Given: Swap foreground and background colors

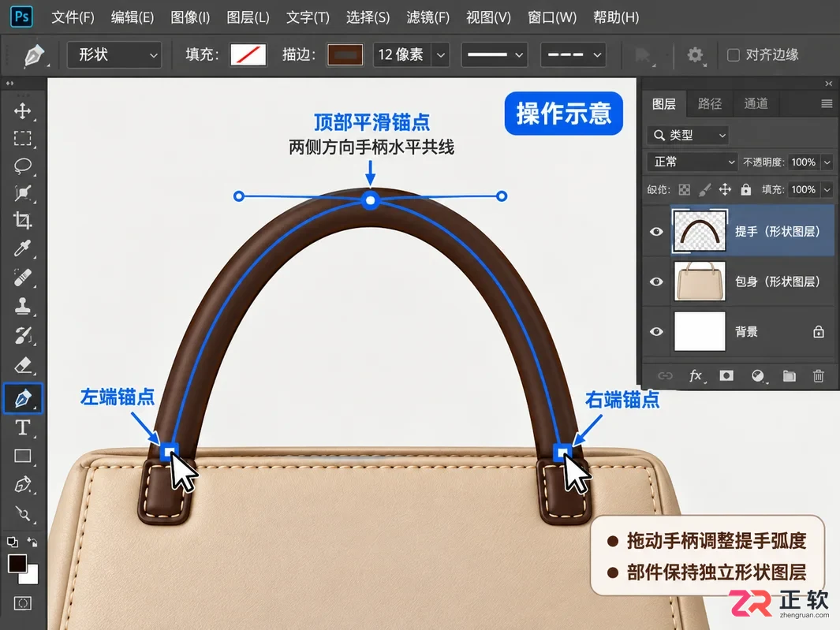Looking at the screenshot, I should [x=32, y=542].
